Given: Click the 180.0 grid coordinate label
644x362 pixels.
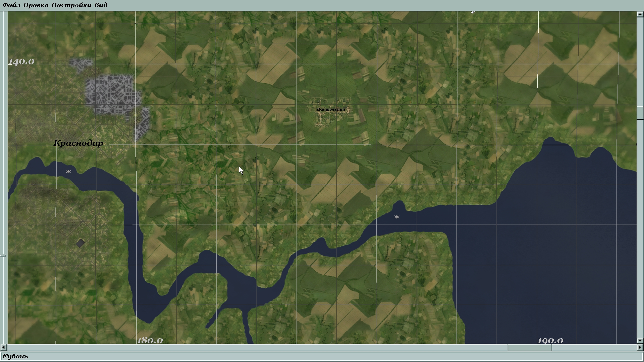Looking at the screenshot, I should point(150,341).
